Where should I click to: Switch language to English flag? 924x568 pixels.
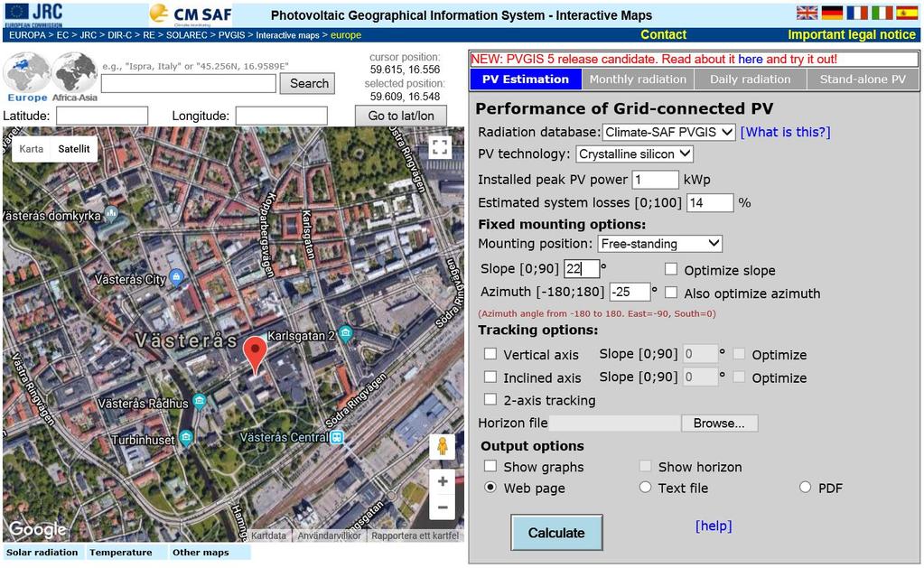click(807, 13)
